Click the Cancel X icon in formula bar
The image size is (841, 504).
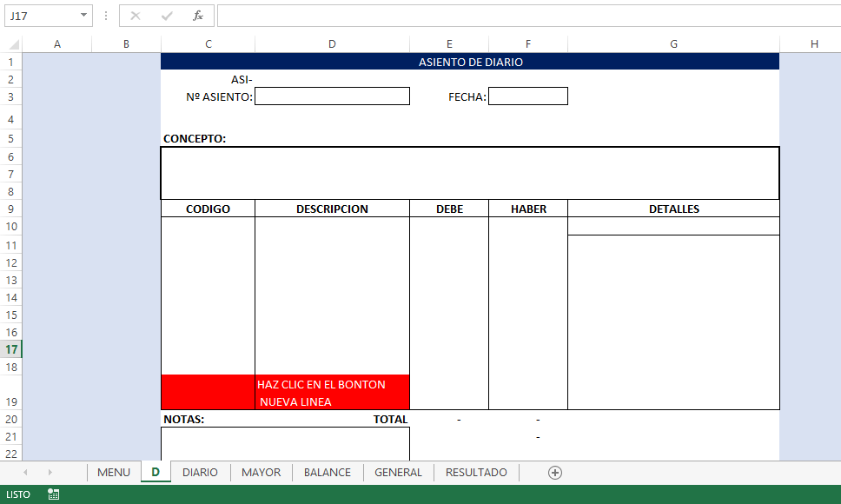click(136, 16)
